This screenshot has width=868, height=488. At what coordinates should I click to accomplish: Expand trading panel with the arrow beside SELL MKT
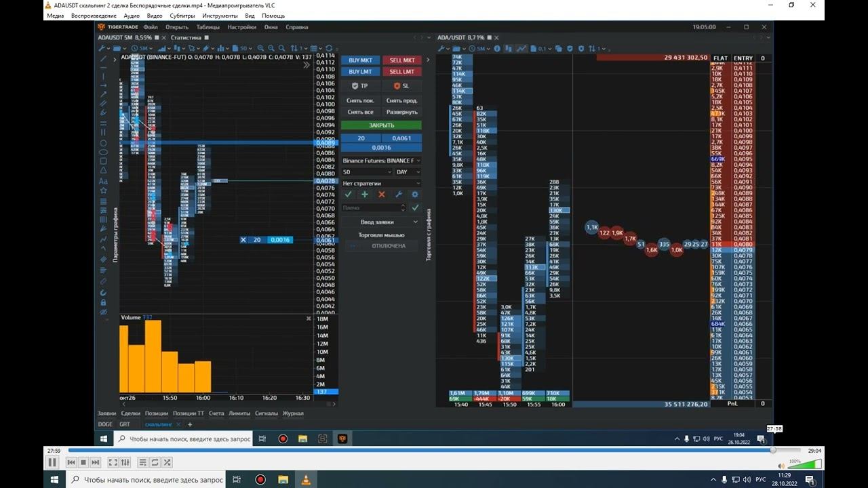pyautogui.click(x=428, y=60)
